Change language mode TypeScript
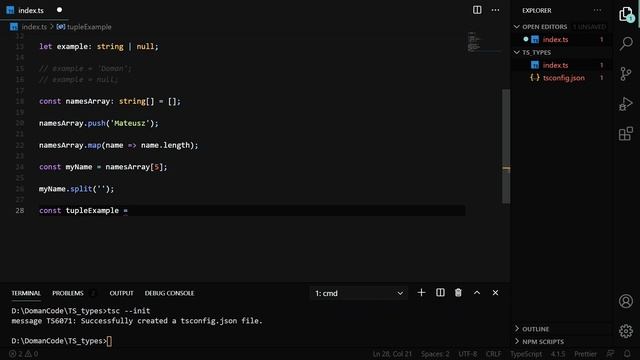Viewport: 640px width, 360px height. tap(526, 354)
